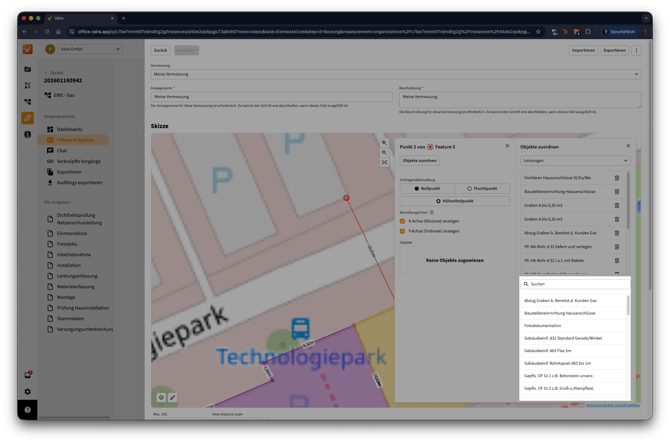Close the Objekte zuordnen panel
Viewport: 670px width, 443px height.
click(626, 146)
